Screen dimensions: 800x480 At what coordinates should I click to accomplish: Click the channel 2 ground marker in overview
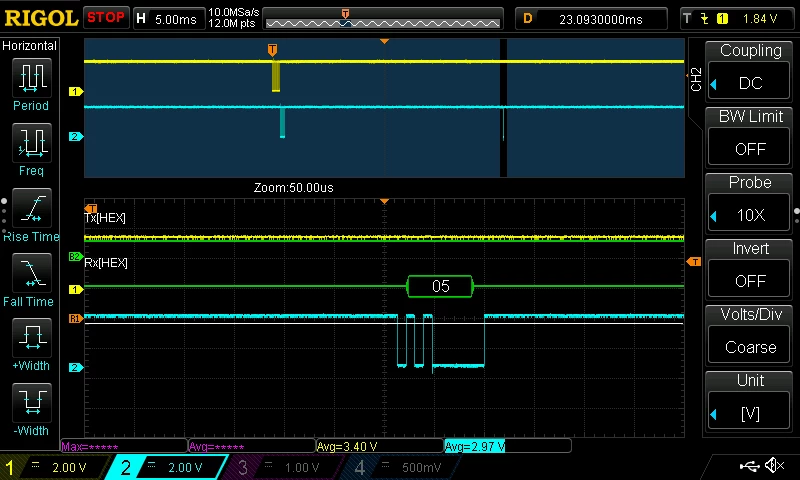[76, 137]
